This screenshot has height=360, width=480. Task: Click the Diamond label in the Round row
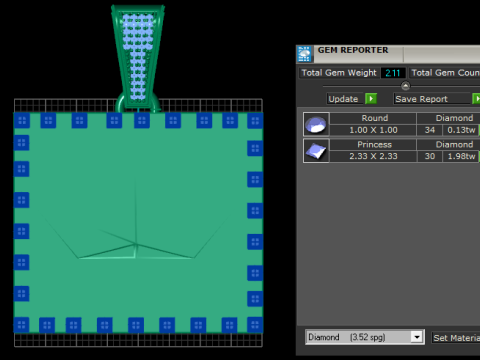454,118
